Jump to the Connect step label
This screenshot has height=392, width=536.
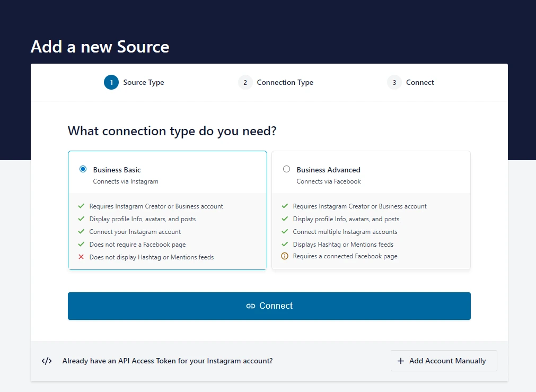[x=420, y=82]
